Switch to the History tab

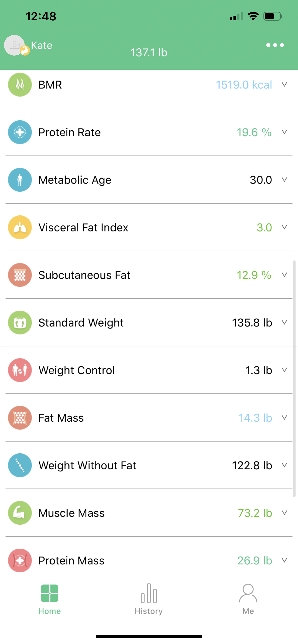[149, 599]
